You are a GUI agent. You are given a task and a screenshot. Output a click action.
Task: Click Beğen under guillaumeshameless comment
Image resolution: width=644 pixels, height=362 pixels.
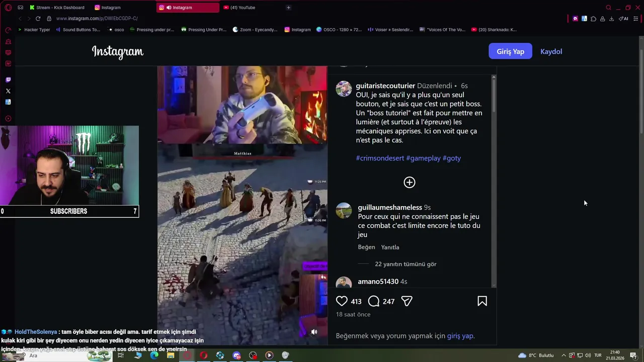[366, 247]
